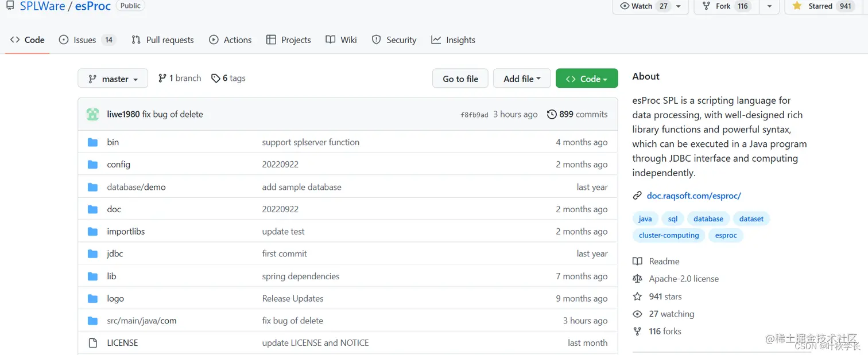868x355 pixels.
Task: Click the database/demo folder icon
Action: pos(92,187)
